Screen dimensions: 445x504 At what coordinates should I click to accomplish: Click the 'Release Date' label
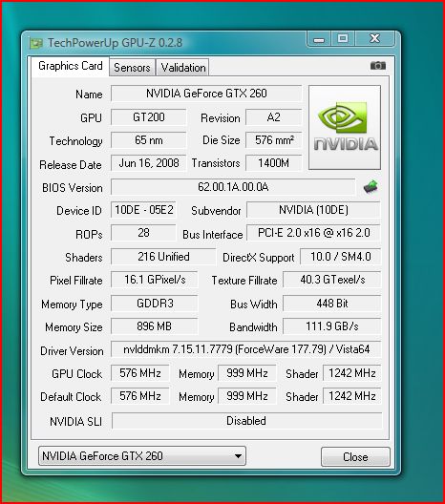tap(71, 165)
